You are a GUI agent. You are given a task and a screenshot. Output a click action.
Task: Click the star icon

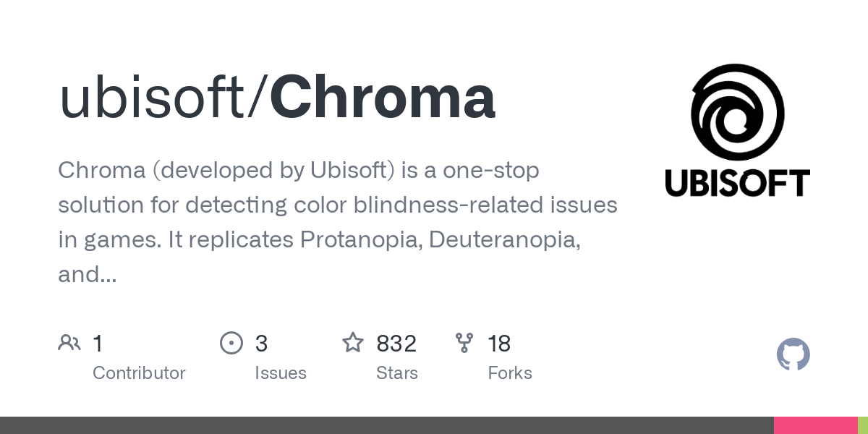point(352,342)
